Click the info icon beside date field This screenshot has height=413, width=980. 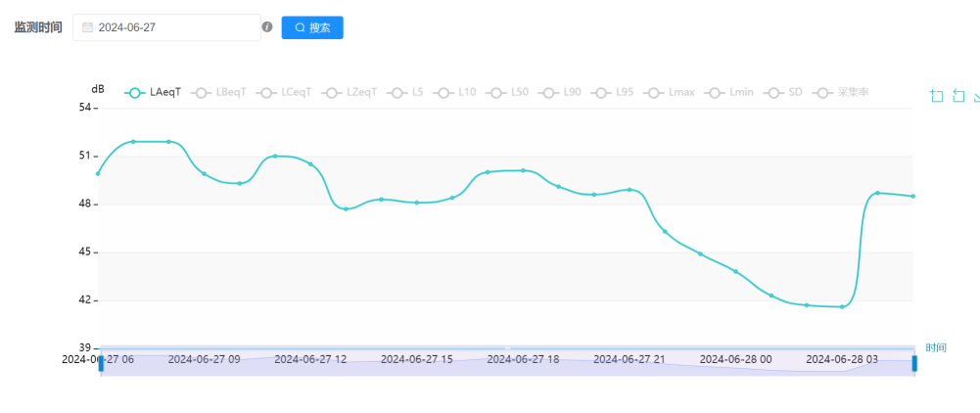tap(267, 27)
